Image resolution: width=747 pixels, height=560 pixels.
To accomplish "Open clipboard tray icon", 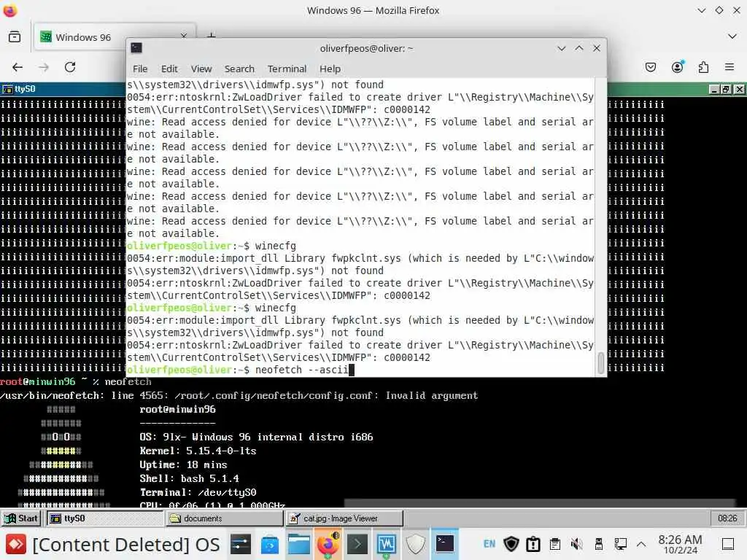I will [555, 544].
